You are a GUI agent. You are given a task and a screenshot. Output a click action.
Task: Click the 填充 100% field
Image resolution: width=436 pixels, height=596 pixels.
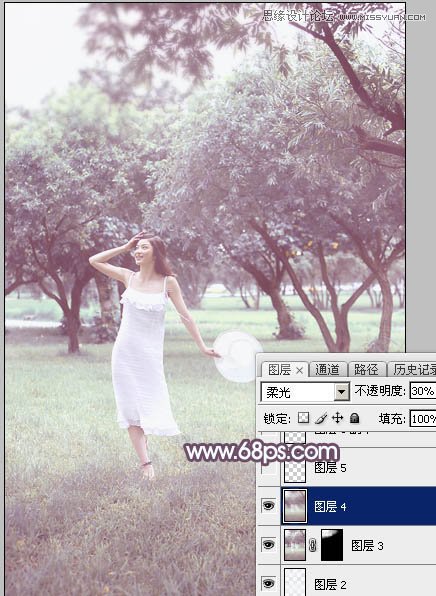[423, 418]
